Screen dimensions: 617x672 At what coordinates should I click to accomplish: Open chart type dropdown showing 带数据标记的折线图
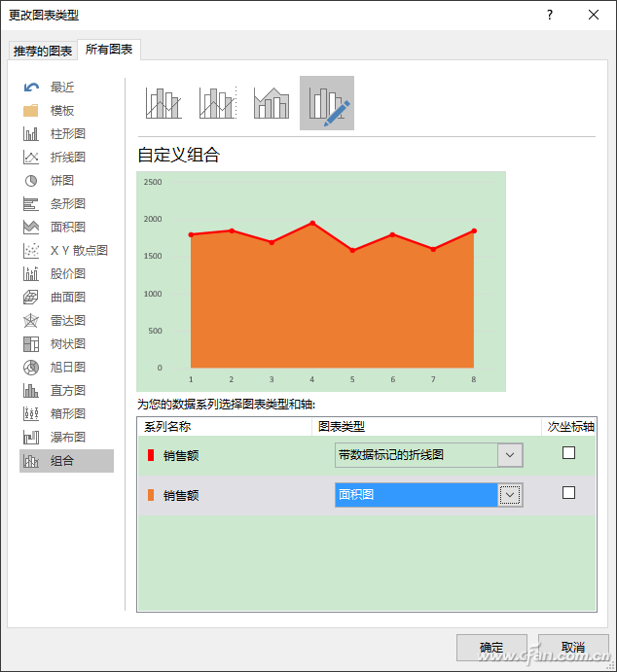coord(510,455)
